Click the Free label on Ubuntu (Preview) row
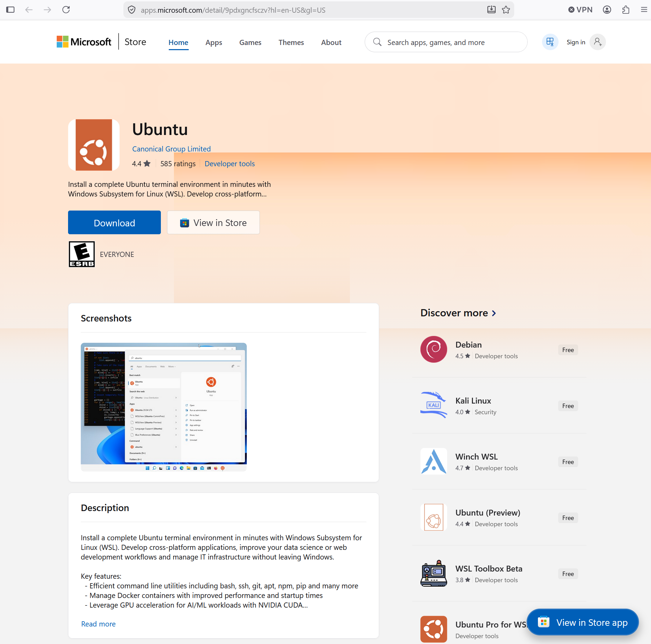 coord(568,518)
